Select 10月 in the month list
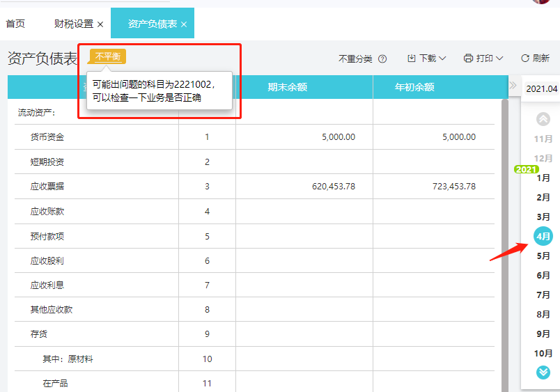Image resolution: width=560 pixels, height=392 pixels. click(543, 353)
